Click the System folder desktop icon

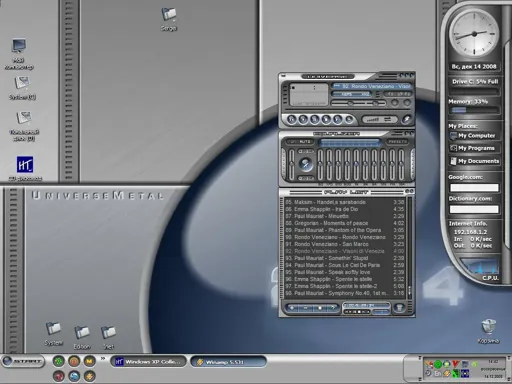[53, 333]
